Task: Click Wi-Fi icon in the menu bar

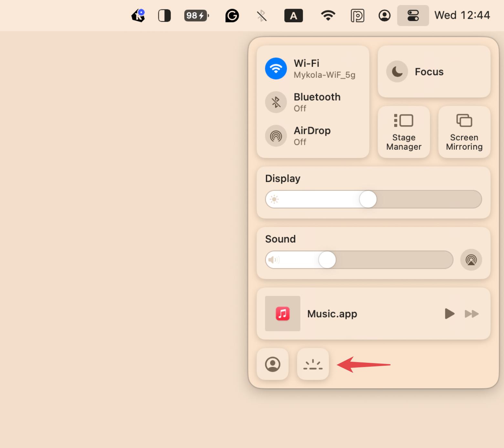Action: [x=328, y=15]
